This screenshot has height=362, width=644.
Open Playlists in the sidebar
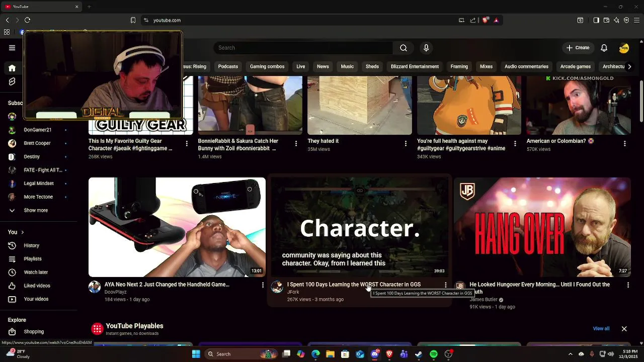click(x=33, y=258)
